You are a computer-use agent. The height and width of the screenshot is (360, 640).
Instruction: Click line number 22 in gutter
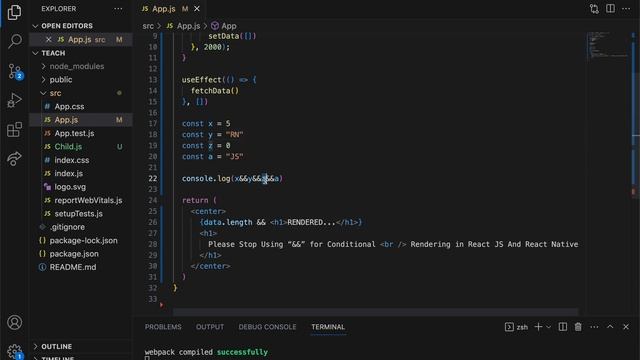(x=153, y=178)
